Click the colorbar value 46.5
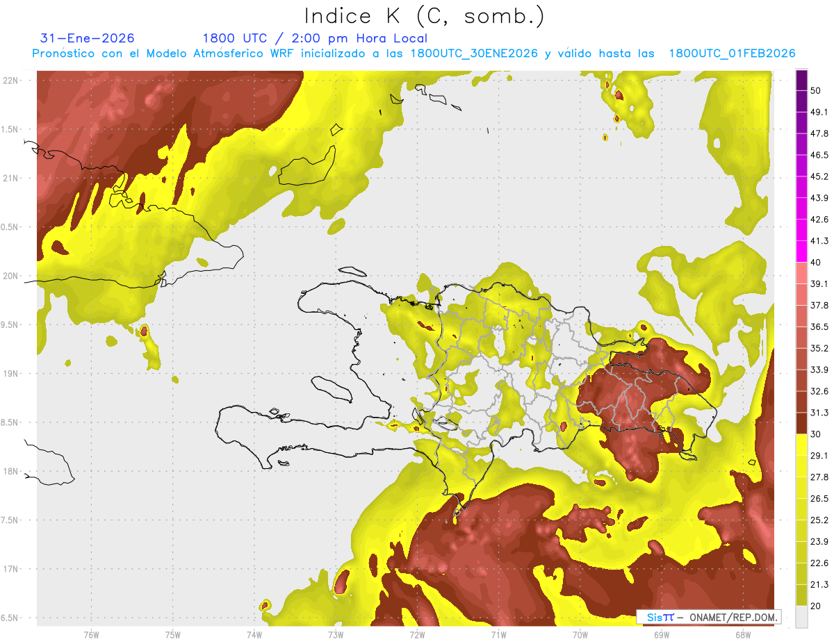The width and height of the screenshot is (834, 644). click(x=819, y=156)
